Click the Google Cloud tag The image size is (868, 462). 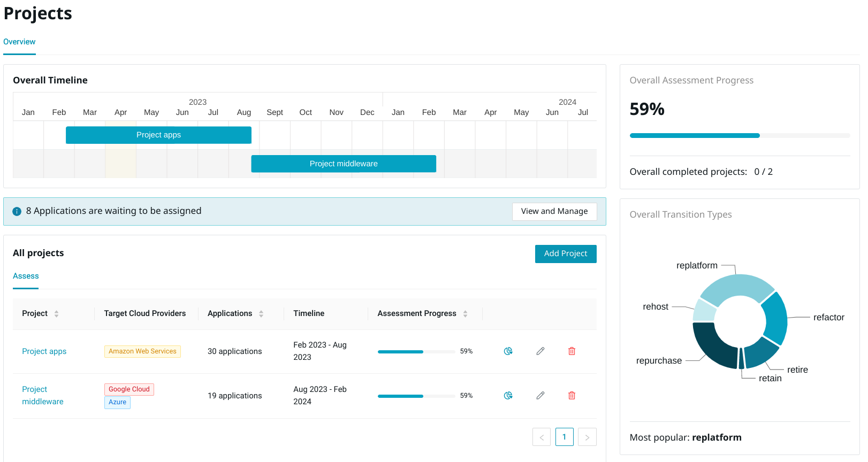point(129,389)
